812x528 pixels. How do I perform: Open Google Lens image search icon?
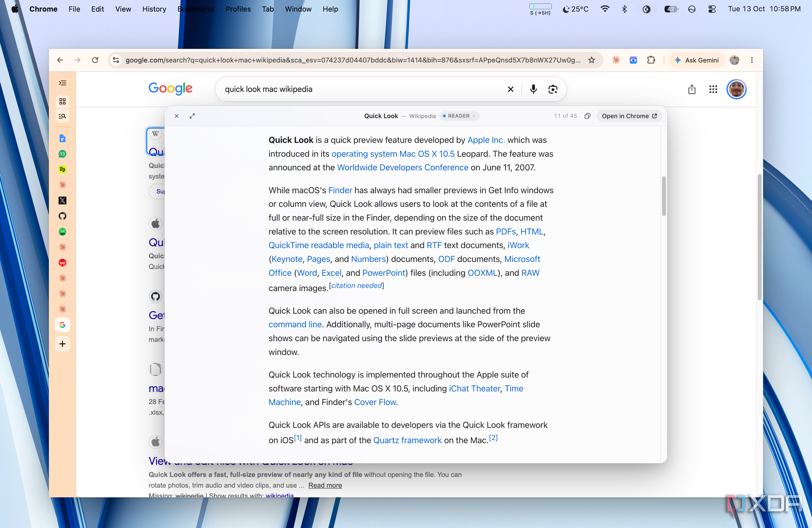point(553,89)
